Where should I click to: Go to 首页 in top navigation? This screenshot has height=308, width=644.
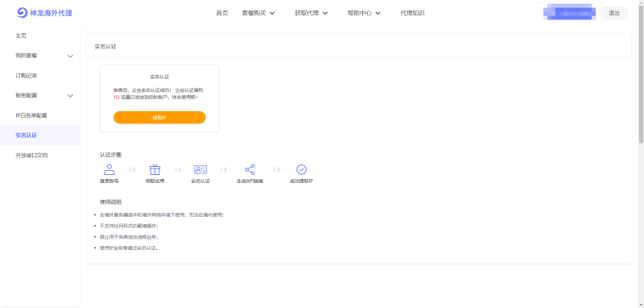[222, 13]
